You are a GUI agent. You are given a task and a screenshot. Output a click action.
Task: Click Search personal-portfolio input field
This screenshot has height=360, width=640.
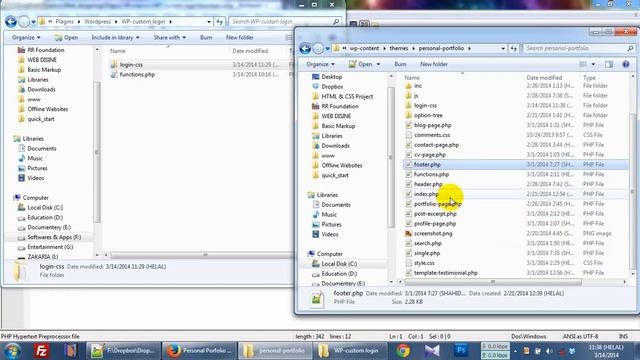(x=579, y=48)
